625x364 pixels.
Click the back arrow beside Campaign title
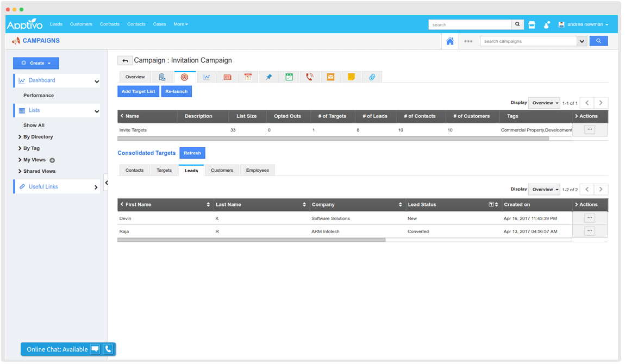(125, 60)
